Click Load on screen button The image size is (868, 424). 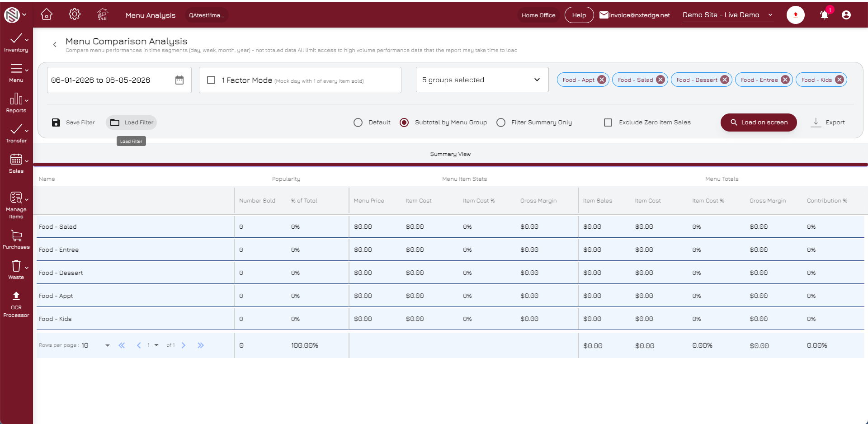click(759, 122)
